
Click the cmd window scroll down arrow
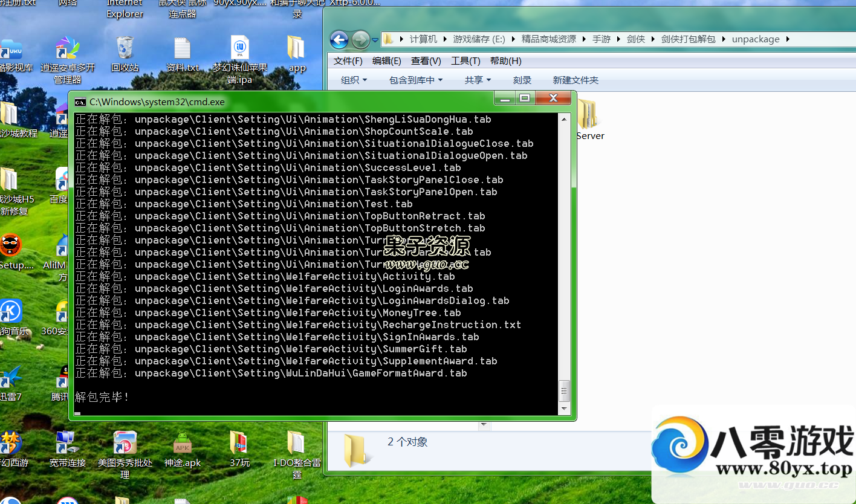coord(565,409)
